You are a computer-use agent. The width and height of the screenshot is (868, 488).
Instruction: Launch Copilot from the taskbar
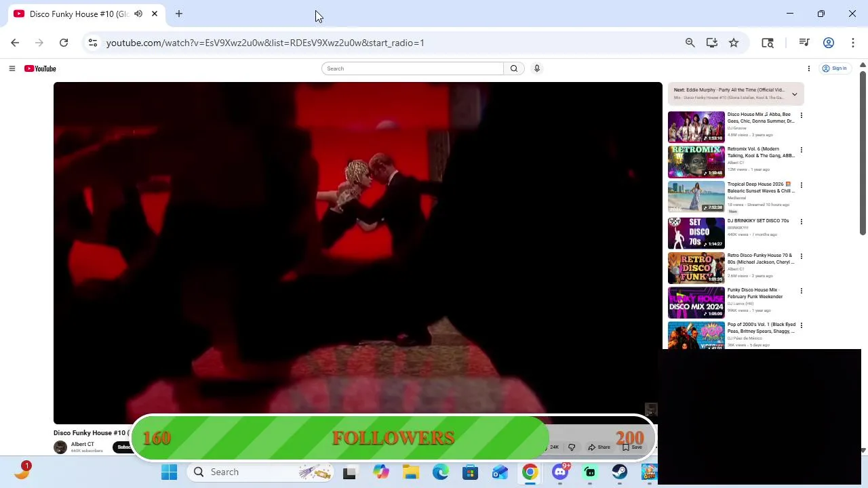coord(381,472)
